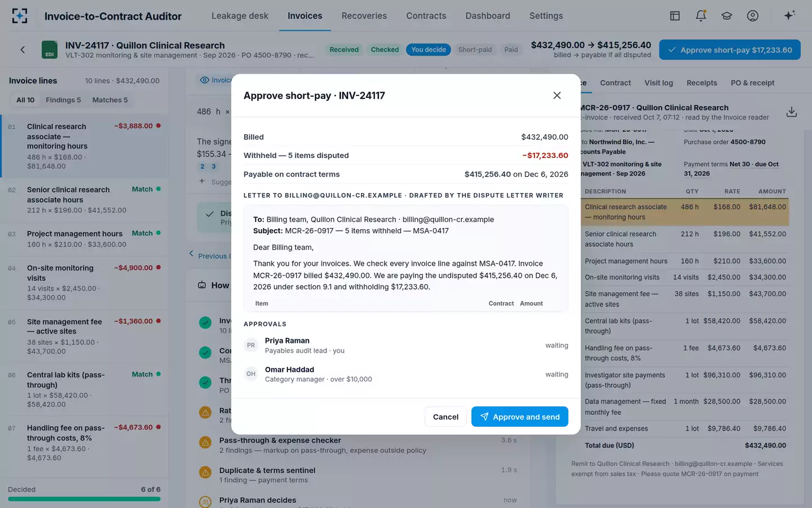Select the Checked status pill

tap(385, 50)
